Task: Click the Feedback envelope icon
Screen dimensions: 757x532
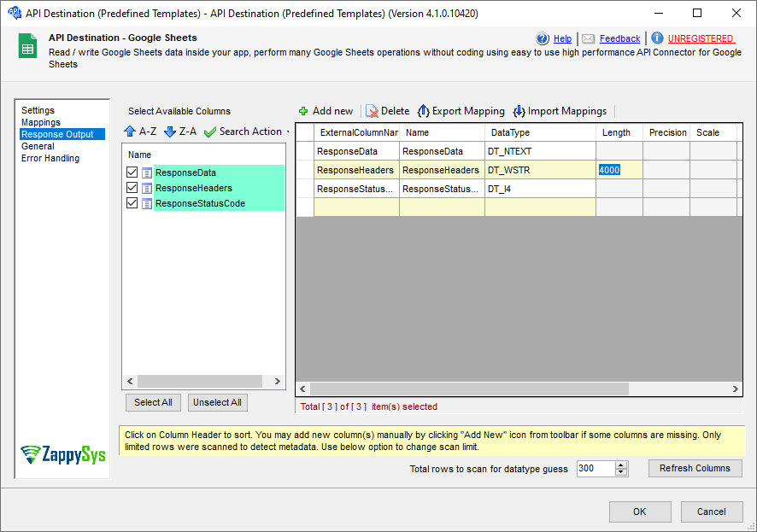Action: pyautogui.click(x=588, y=38)
